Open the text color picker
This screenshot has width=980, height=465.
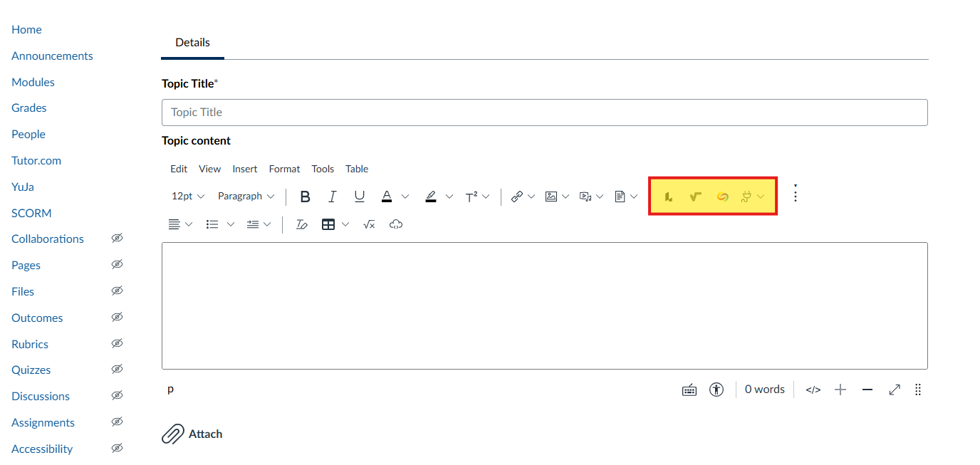387,196
